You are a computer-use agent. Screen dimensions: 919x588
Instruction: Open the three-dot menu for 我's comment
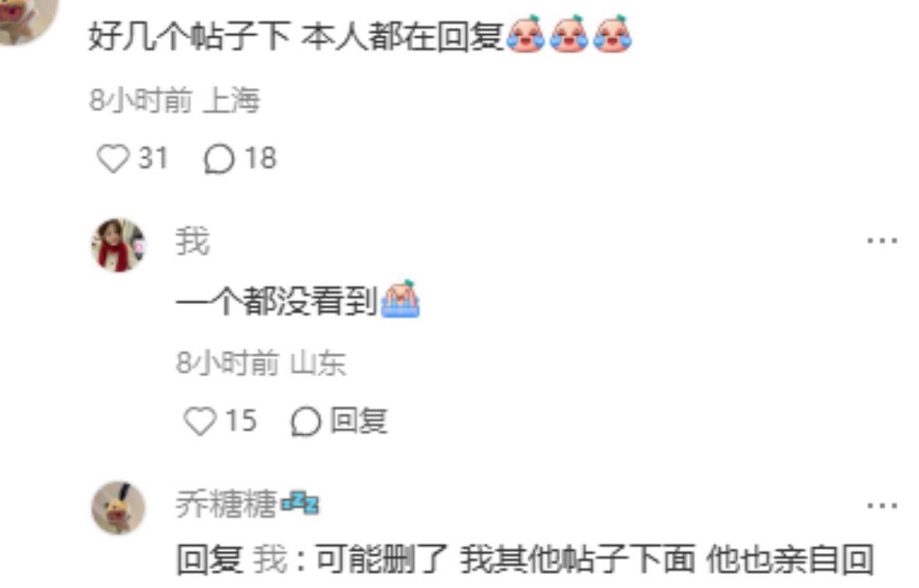click(x=882, y=240)
